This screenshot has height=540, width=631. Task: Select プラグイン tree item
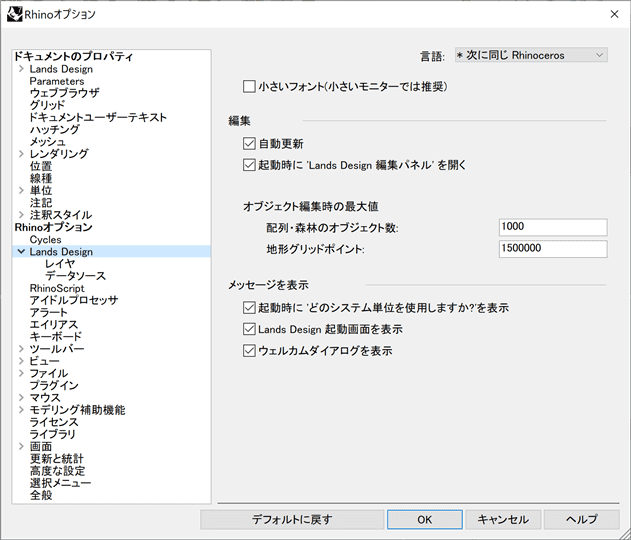point(54,385)
